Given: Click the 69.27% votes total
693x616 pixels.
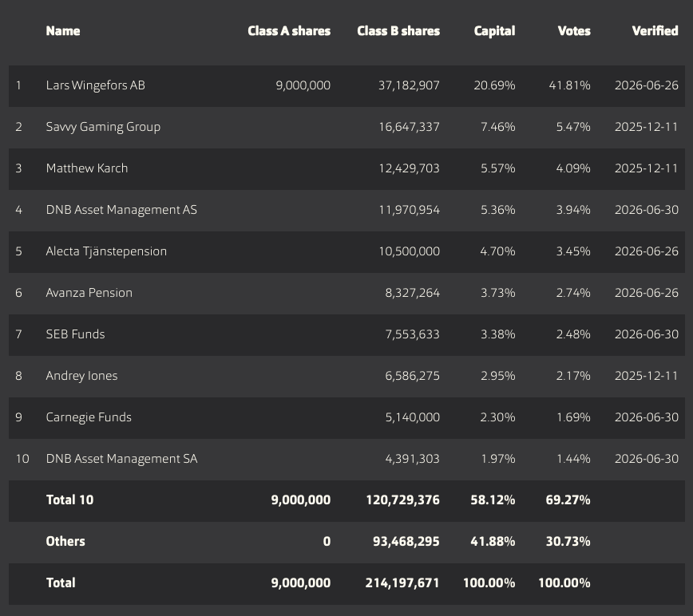Looking at the screenshot, I should pos(568,500).
